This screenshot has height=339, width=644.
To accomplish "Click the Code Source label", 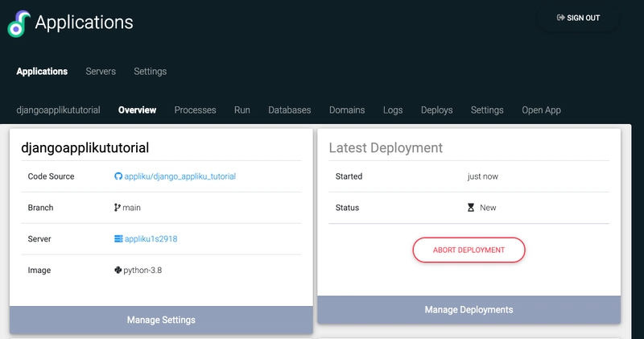I will (x=51, y=176).
